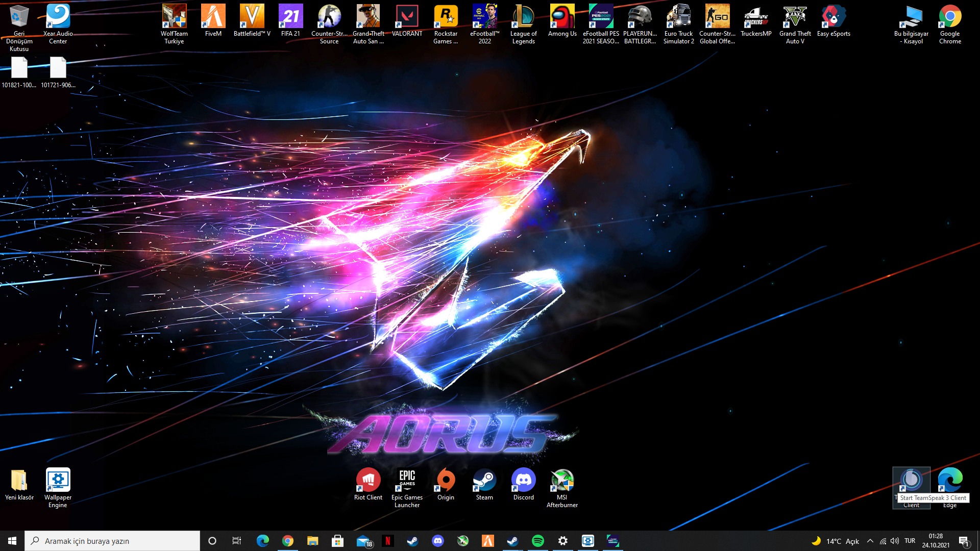Select the Origin desktop shortcut
This screenshot has height=551, width=980.
point(446,484)
